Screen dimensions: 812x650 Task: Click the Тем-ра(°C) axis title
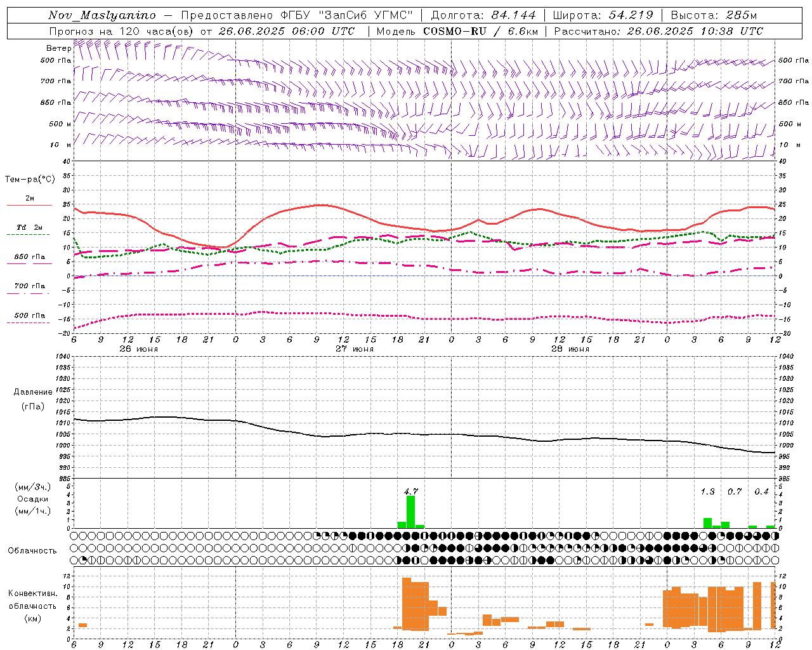(30, 180)
